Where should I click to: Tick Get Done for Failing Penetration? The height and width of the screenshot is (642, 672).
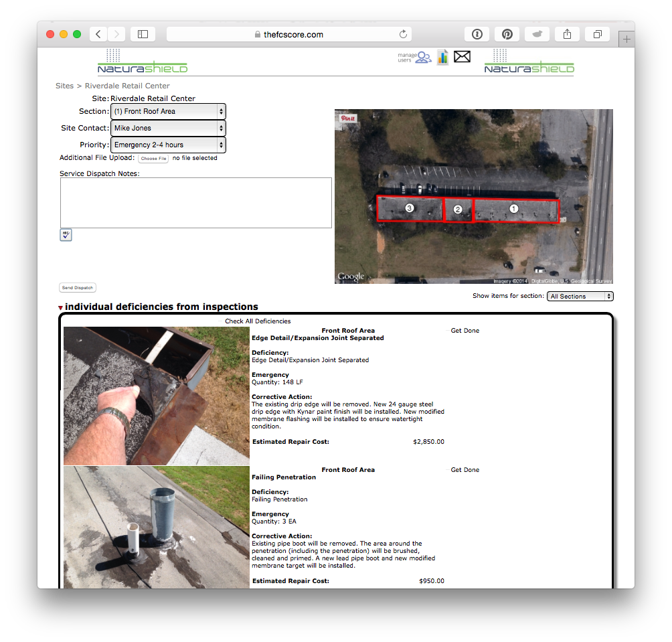(x=447, y=470)
